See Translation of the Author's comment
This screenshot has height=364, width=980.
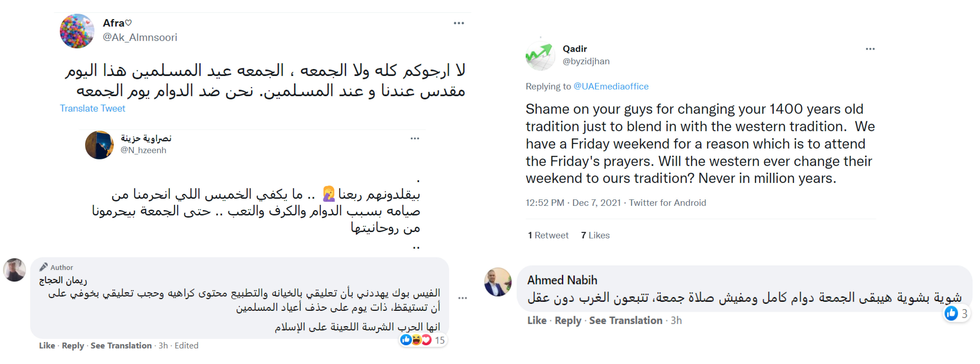tap(121, 345)
